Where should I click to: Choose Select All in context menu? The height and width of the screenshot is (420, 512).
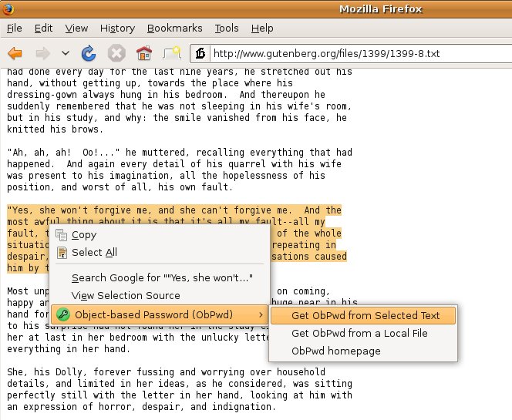(x=160, y=253)
